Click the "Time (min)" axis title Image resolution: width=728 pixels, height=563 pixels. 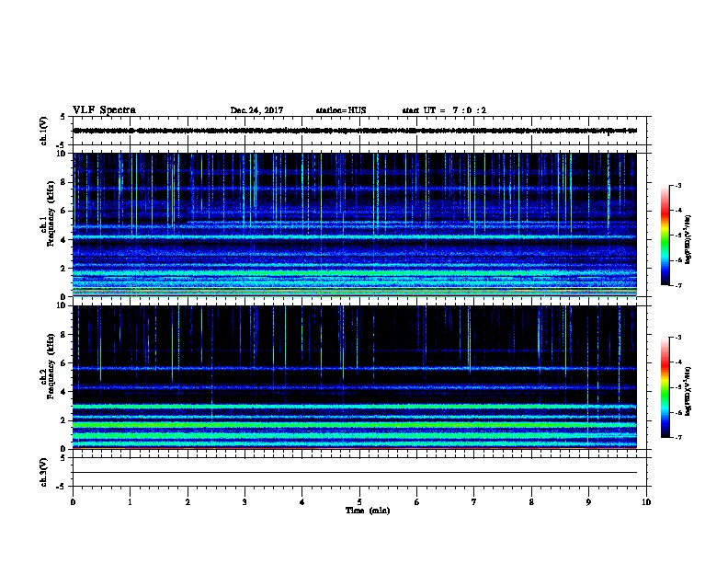coord(368,511)
